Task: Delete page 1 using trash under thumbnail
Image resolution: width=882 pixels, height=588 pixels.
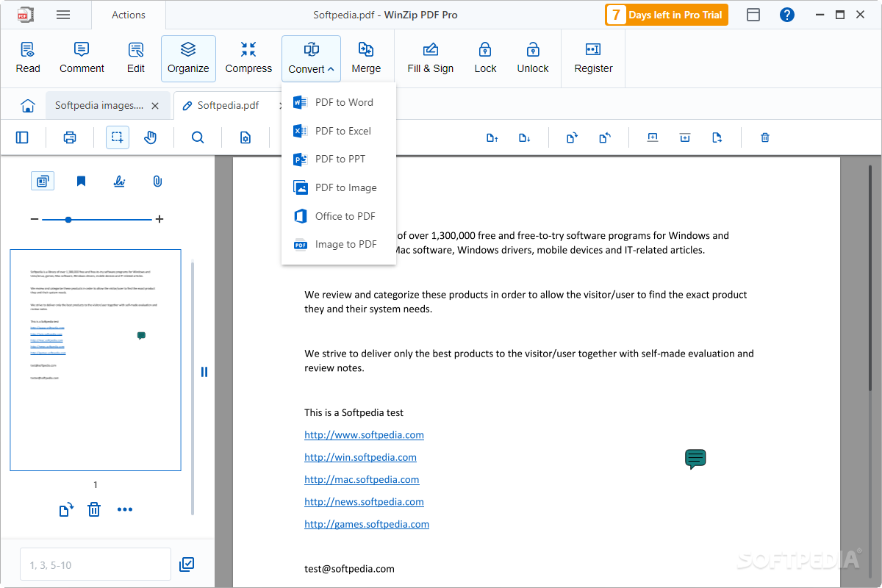Action: click(x=94, y=509)
